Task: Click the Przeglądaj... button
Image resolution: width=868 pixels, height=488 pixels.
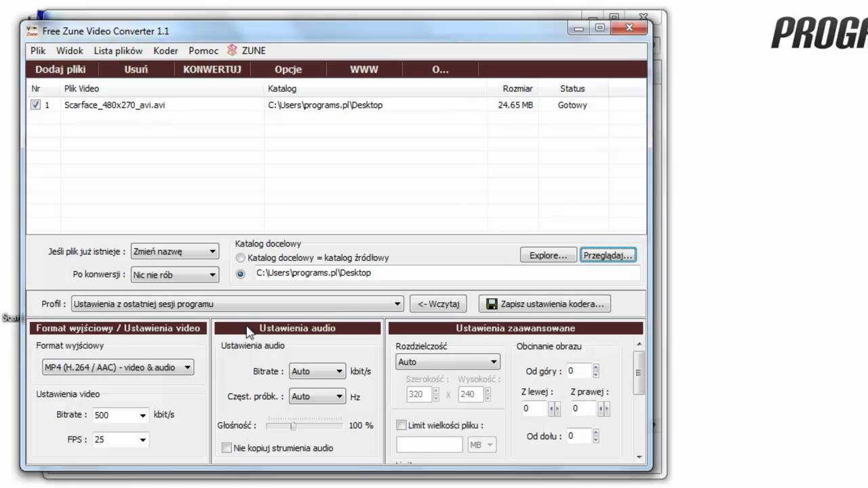Action: 608,256
